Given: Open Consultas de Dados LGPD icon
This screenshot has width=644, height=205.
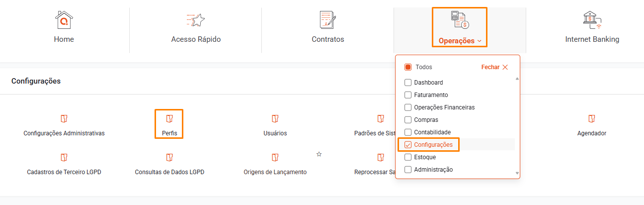Looking at the screenshot, I should pos(169,157).
